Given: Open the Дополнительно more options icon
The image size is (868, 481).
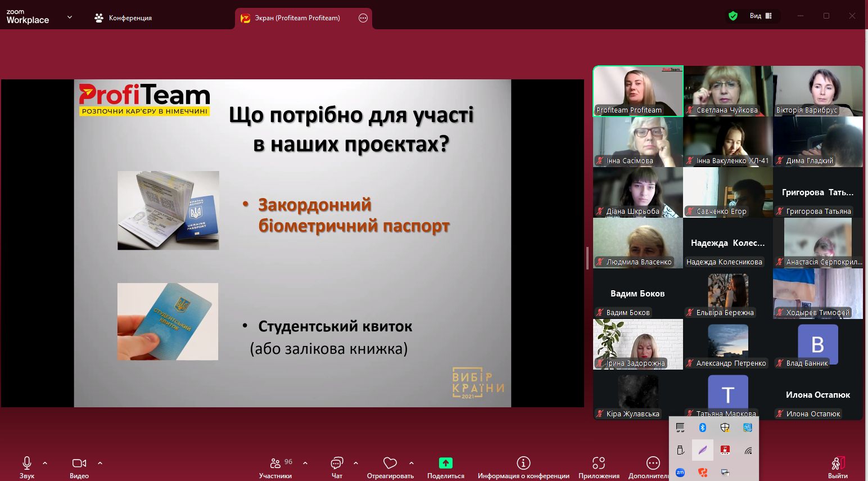Looking at the screenshot, I should click(x=653, y=463).
